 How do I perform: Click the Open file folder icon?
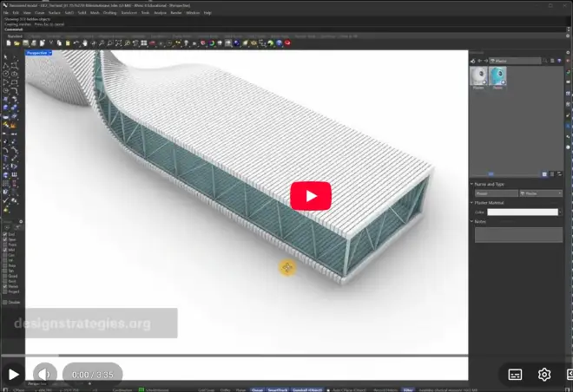(16, 43)
